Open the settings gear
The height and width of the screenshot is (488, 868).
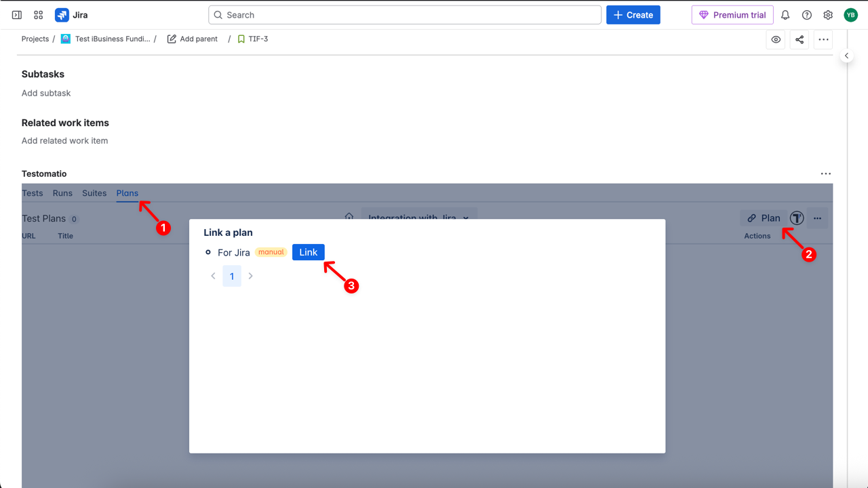828,15
